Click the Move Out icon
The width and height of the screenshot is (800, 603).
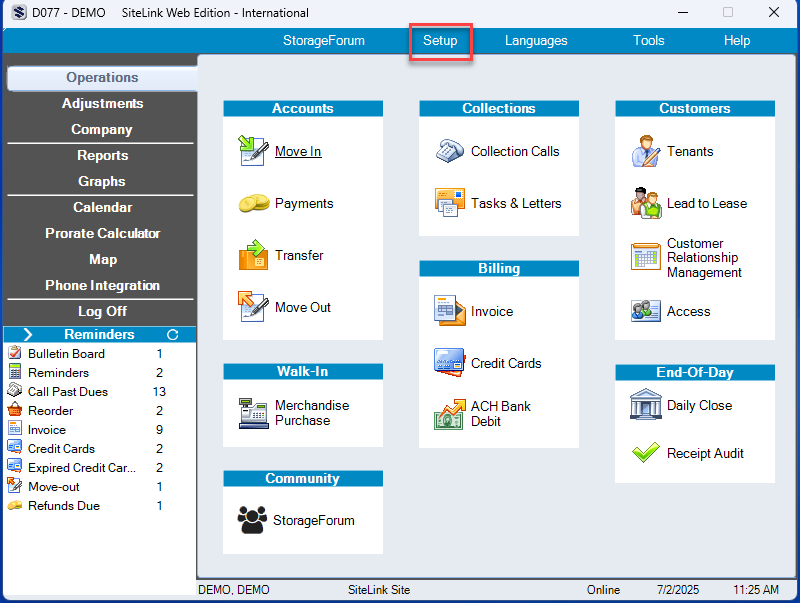tap(253, 307)
